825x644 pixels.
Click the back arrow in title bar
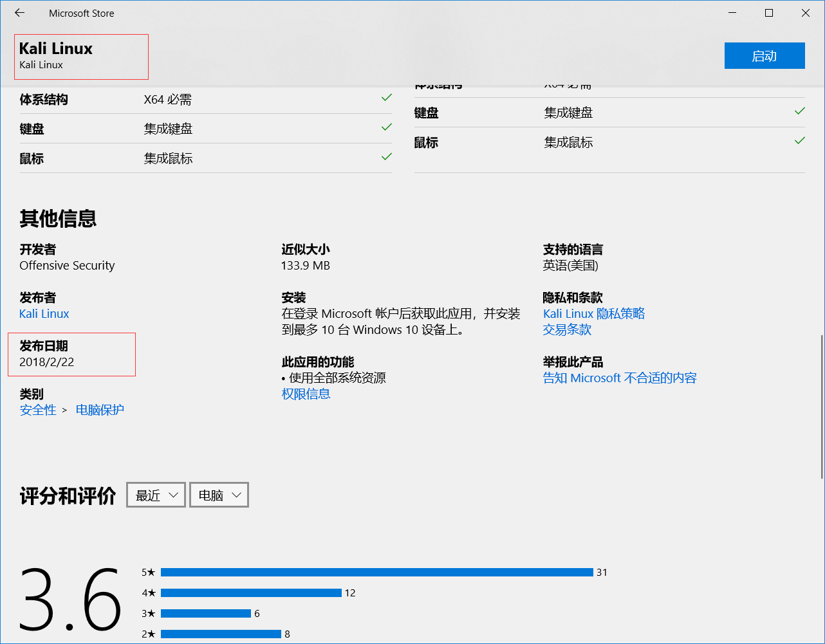pos(19,13)
